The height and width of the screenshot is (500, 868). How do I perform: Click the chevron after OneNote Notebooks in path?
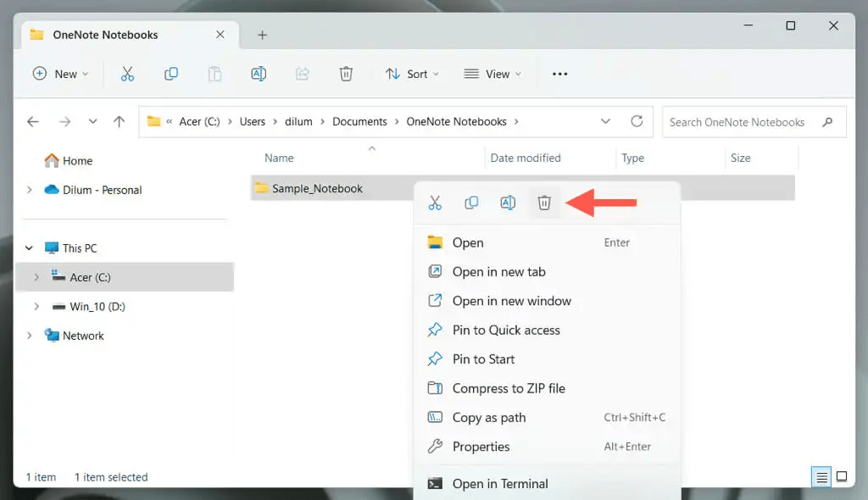pos(516,122)
